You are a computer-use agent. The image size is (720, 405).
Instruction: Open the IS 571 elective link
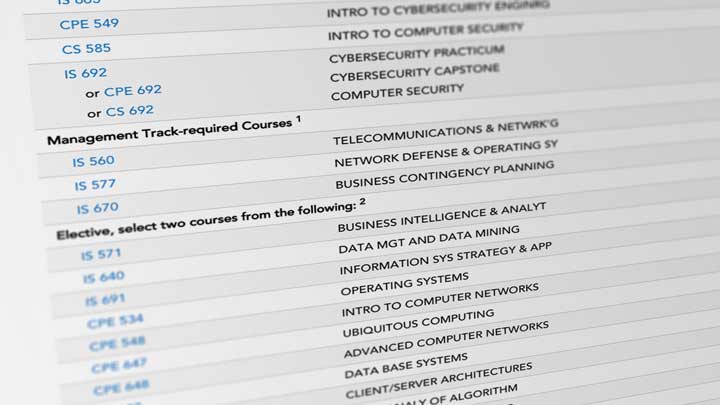tap(101, 254)
